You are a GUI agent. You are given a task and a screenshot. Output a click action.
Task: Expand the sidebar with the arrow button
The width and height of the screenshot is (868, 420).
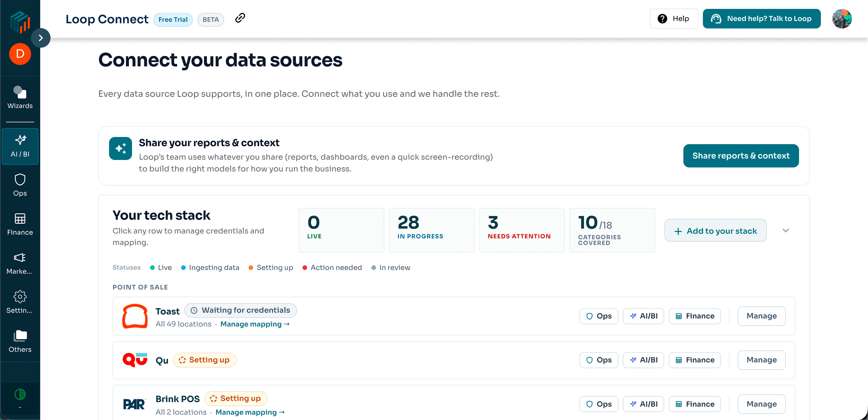point(41,38)
